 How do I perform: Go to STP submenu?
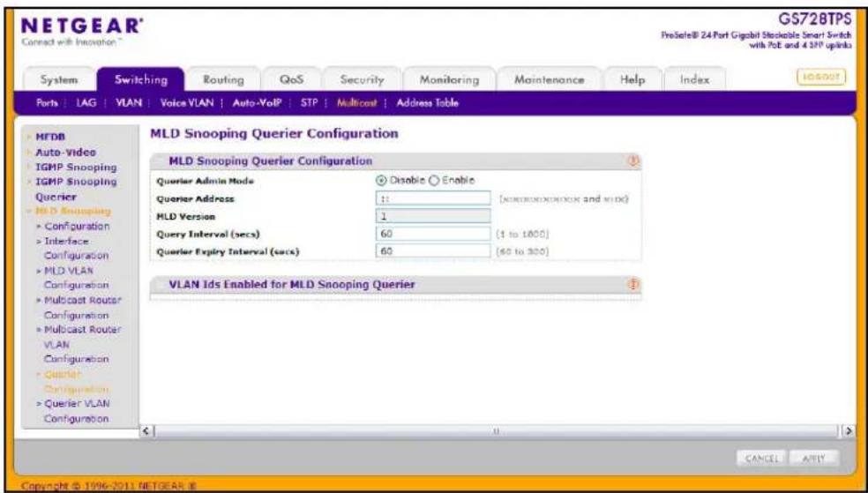click(x=309, y=103)
